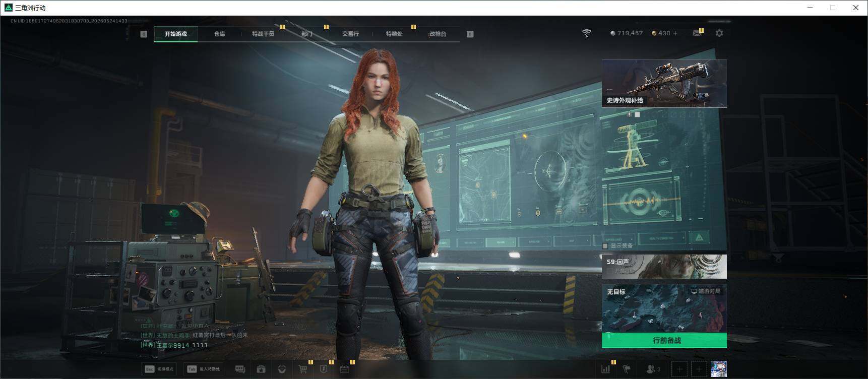This screenshot has height=379, width=868.
Task: Check the Wi-Fi network status icon
Action: (586, 33)
